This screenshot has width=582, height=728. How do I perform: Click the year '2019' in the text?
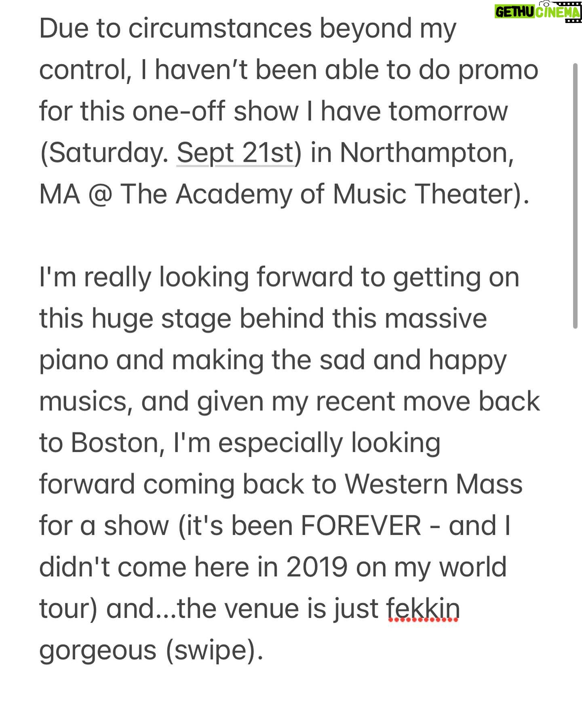click(317, 567)
